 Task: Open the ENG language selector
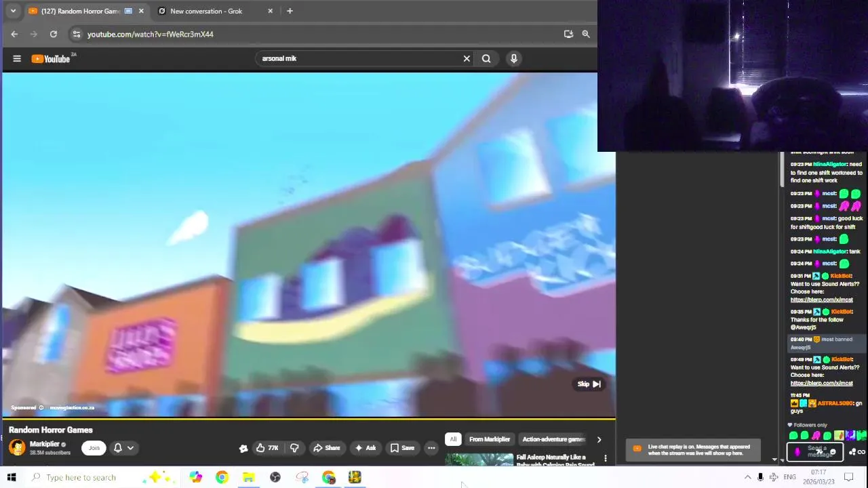tap(789, 477)
